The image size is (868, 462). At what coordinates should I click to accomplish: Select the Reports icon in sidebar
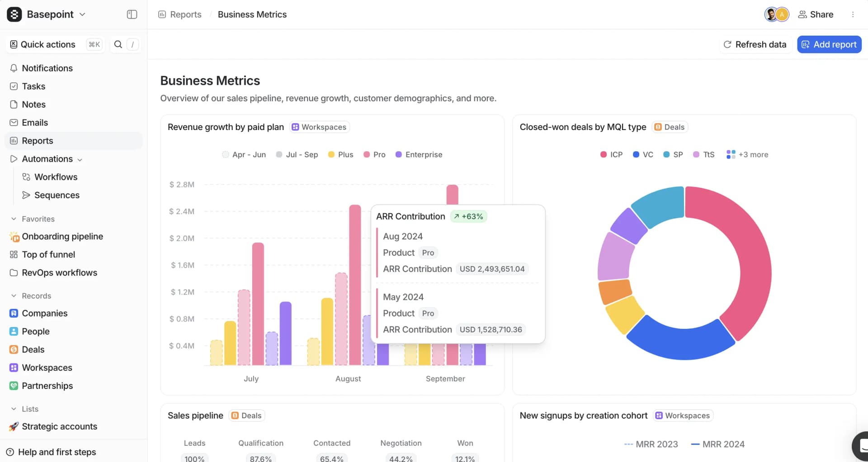(x=14, y=140)
